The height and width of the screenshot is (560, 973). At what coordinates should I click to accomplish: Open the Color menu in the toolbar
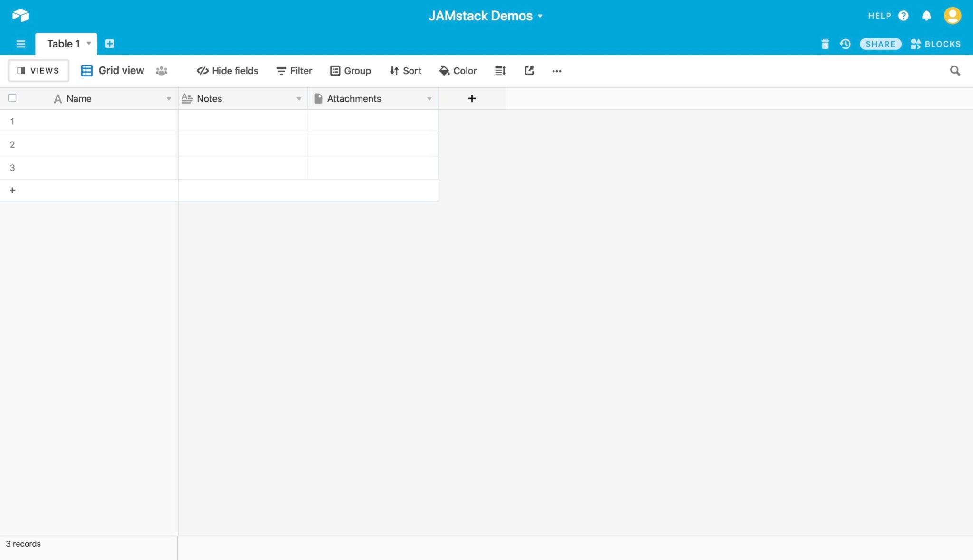point(457,70)
